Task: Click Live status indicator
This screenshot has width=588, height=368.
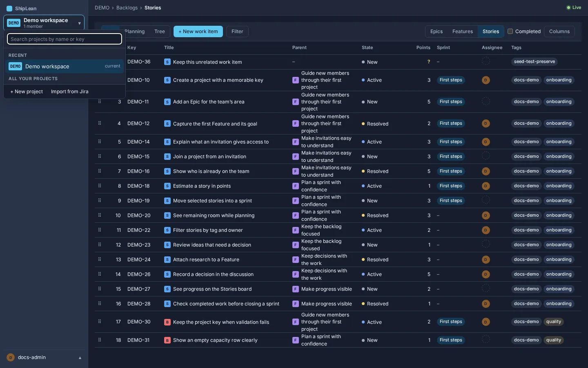Action: 574,7
